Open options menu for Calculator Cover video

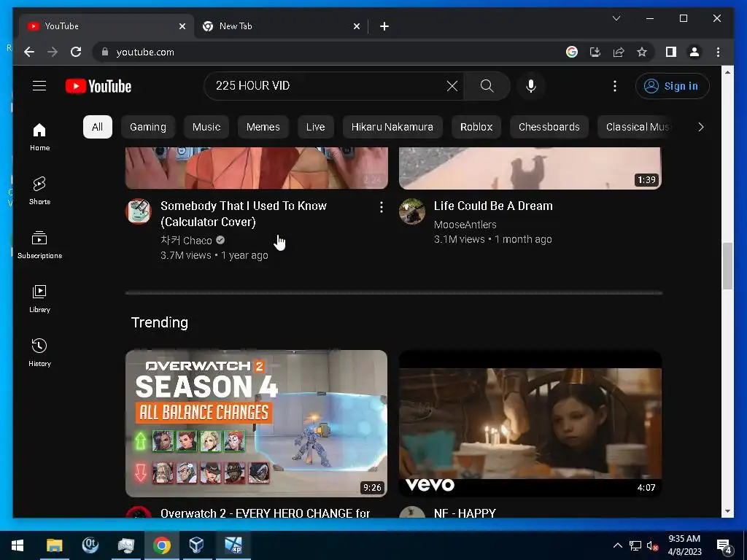tap(381, 206)
